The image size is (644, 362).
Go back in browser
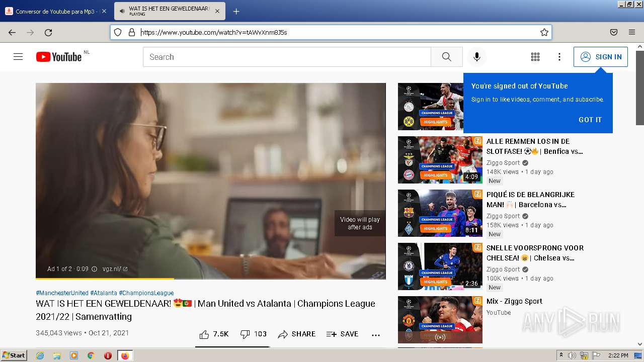point(12,32)
